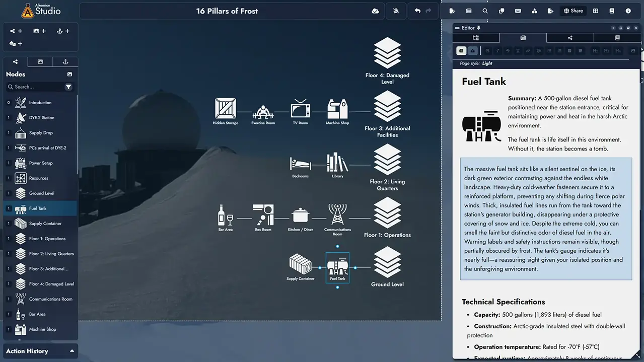
Task: Click the Hidden Storage node on canvas
Action: click(x=225, y=111)
